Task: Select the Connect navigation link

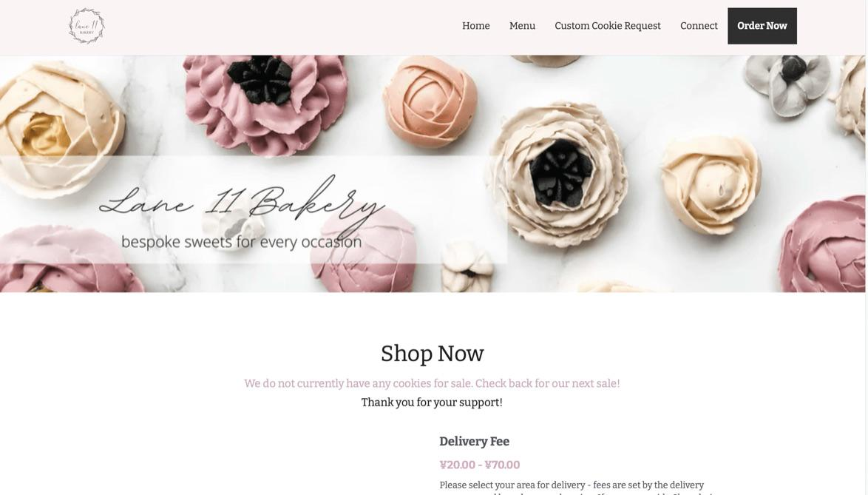Action: pyautogui.click(x=699, y=26)
